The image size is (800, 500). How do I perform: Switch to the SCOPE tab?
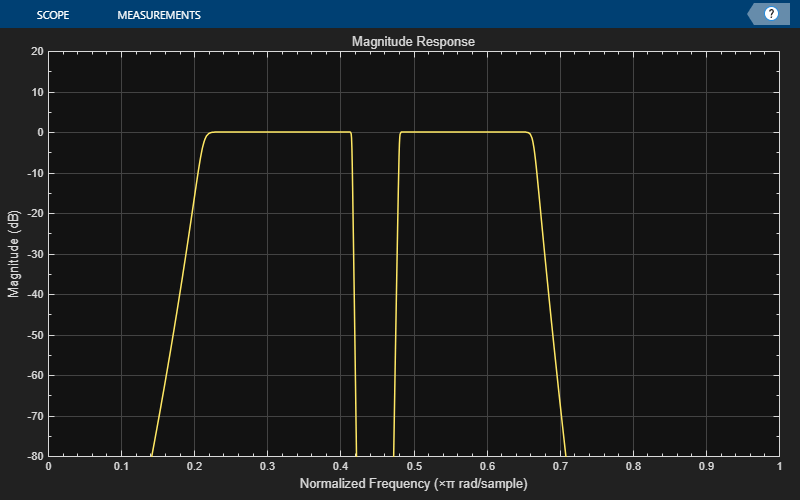click(52, 16)
